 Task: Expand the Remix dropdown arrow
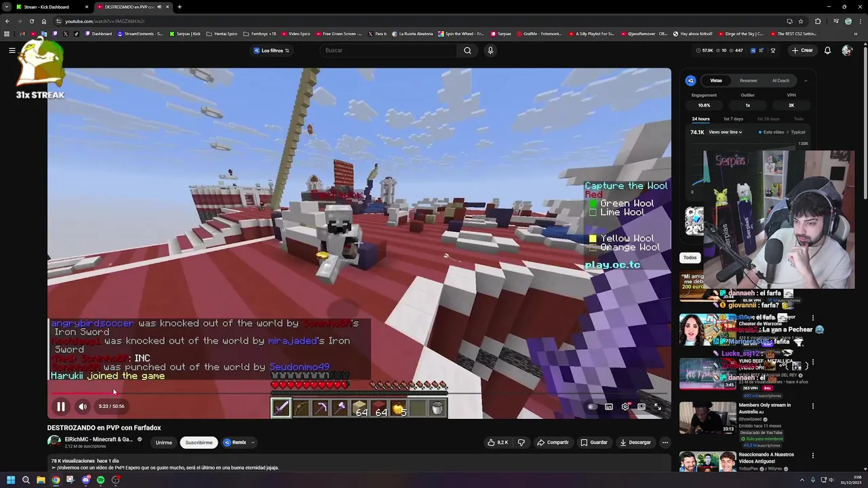click(253, 443)
